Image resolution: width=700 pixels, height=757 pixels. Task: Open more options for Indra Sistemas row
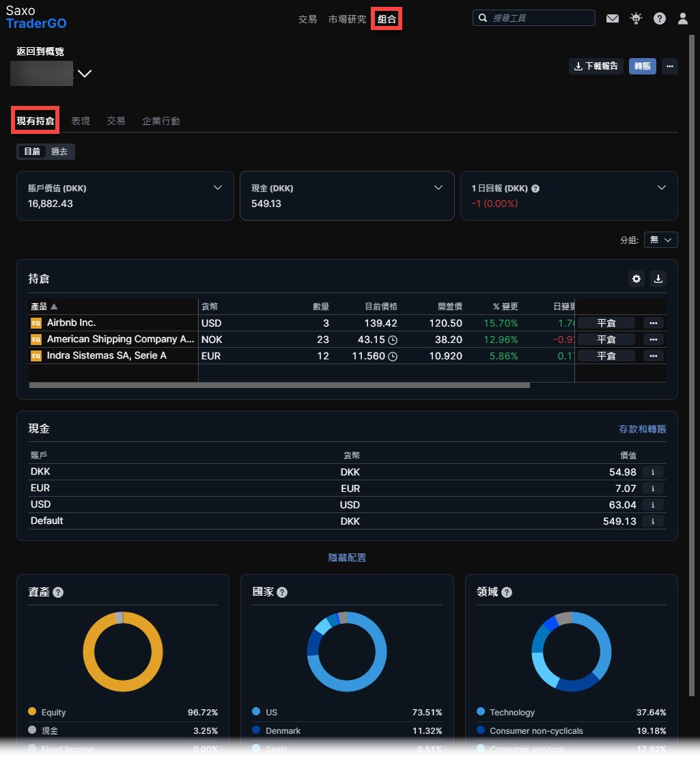pyautogui.click(x=653, y=356)
